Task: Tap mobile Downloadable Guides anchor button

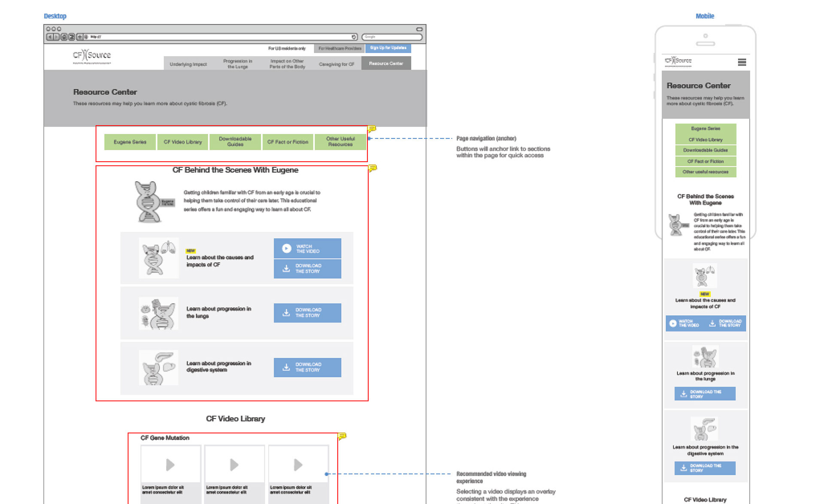Action: pyautogui.click(x=705, y=151)
